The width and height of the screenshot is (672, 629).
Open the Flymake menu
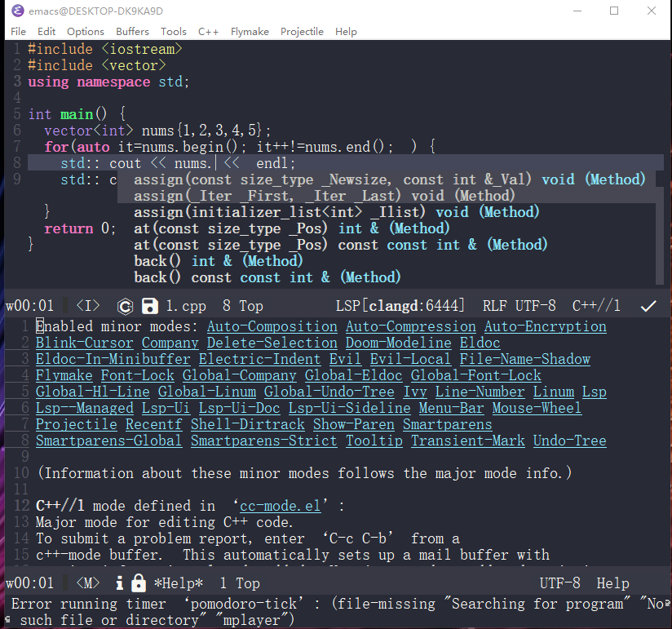click(x=250, y=31)
